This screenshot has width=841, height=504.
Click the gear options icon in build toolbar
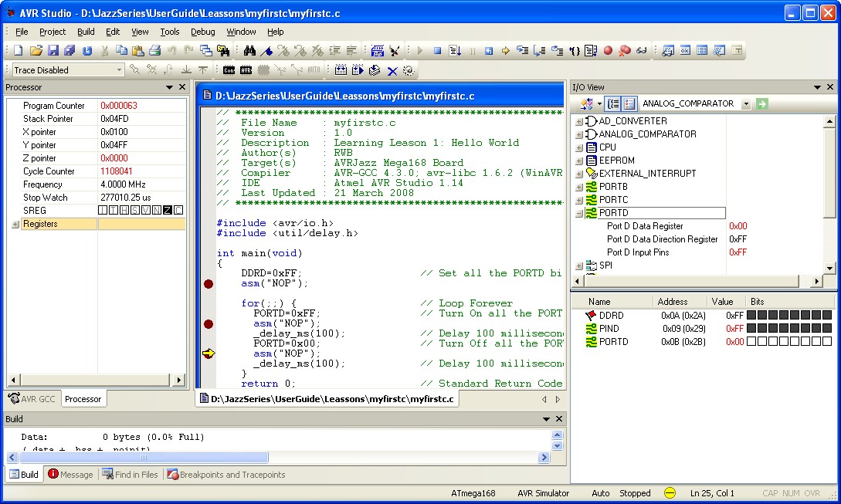409,70
